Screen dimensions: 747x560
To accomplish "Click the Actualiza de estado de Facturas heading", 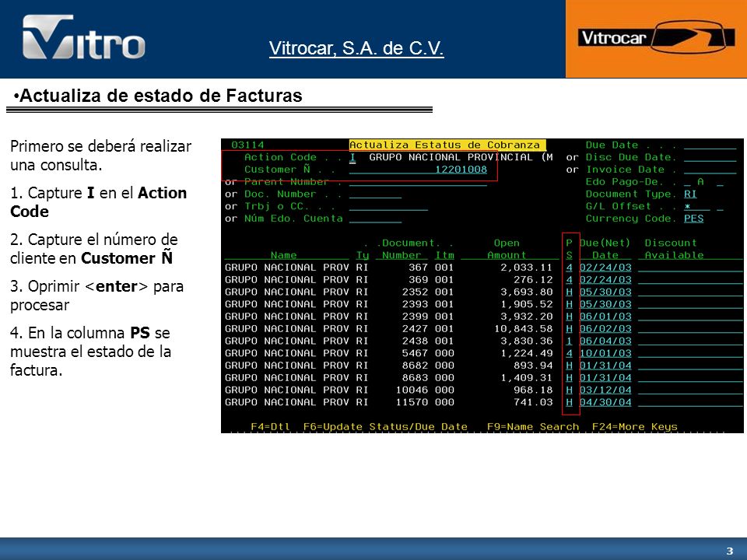I will pos(160,96).
